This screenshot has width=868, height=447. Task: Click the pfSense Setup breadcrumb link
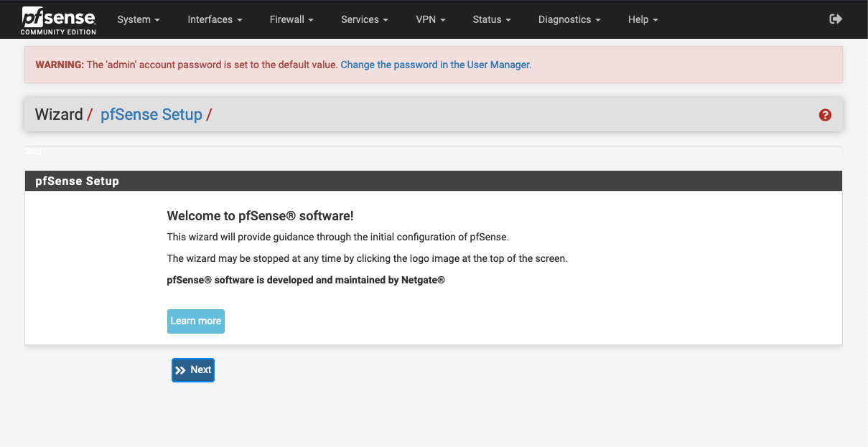[x=151, y=115]
